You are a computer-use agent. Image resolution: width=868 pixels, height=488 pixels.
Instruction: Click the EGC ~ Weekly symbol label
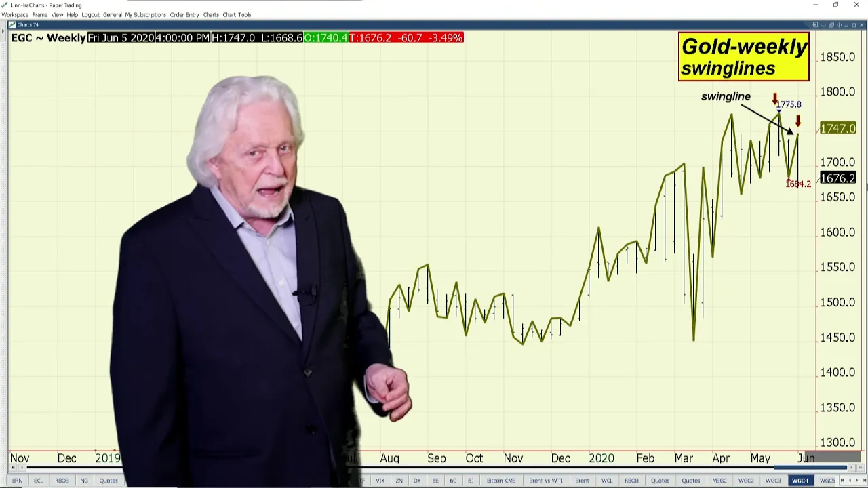pos(48,38)
